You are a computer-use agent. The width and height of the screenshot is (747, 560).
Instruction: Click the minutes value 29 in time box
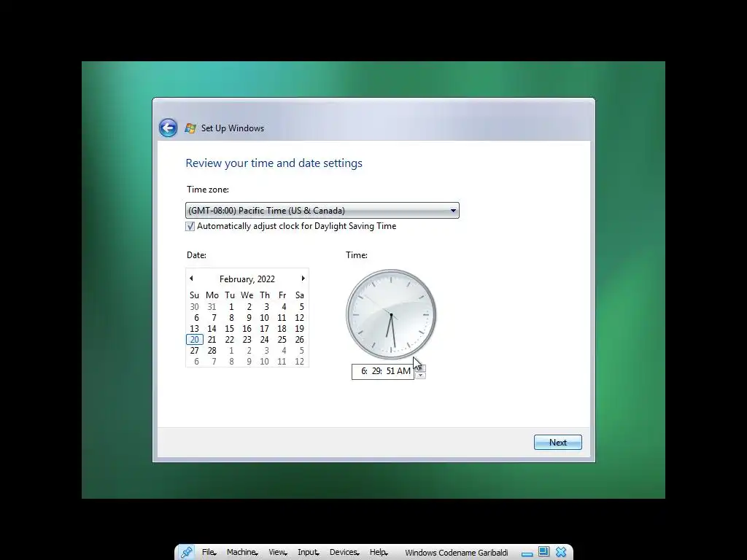coord(376,371)
